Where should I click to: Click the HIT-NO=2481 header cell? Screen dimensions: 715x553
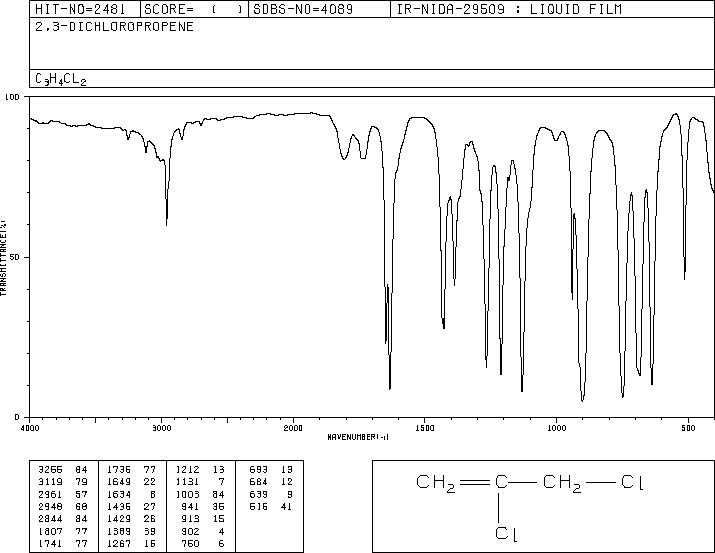[85, 9]
